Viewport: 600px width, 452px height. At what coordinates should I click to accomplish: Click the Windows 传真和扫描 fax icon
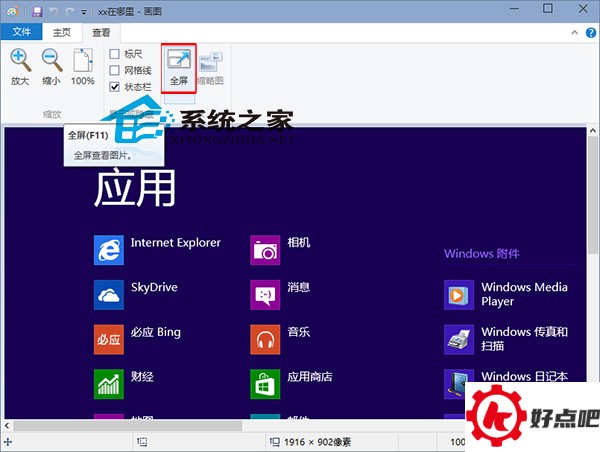(459, 339)
